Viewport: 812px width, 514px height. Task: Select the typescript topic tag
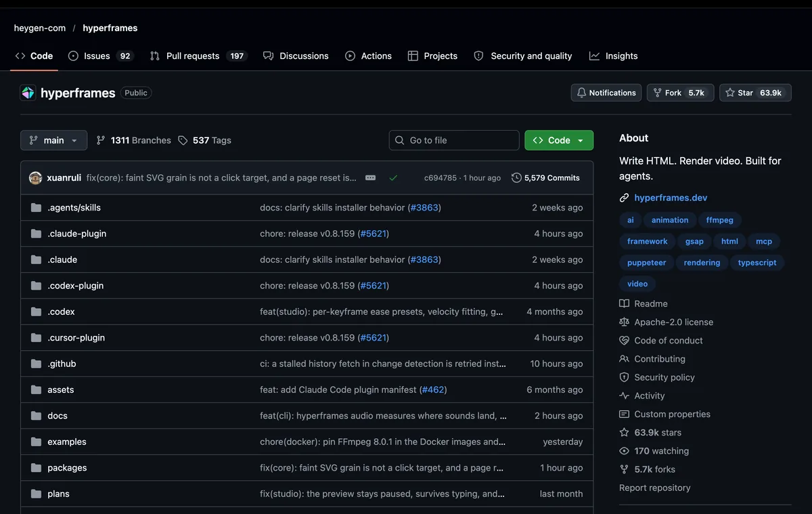(757, 263)
